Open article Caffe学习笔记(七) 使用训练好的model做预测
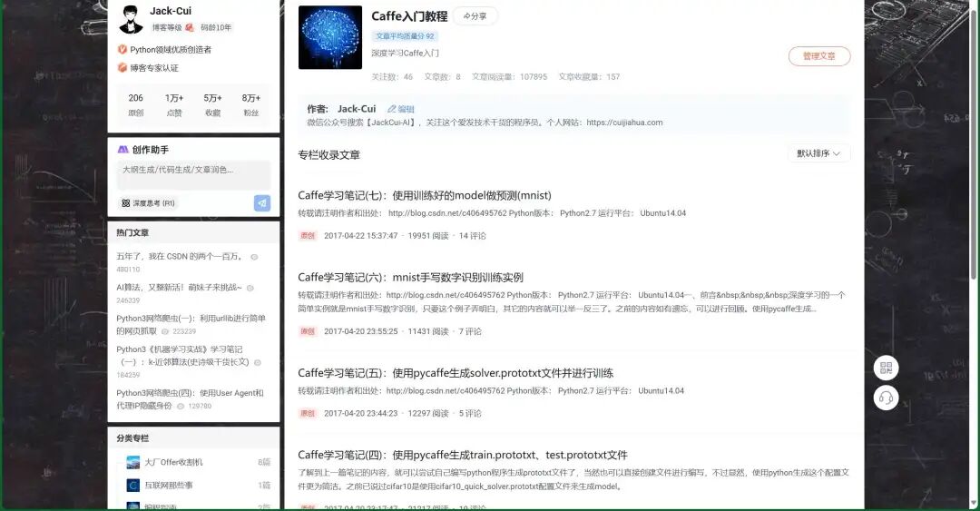980x511 pixels. (425, 195)
